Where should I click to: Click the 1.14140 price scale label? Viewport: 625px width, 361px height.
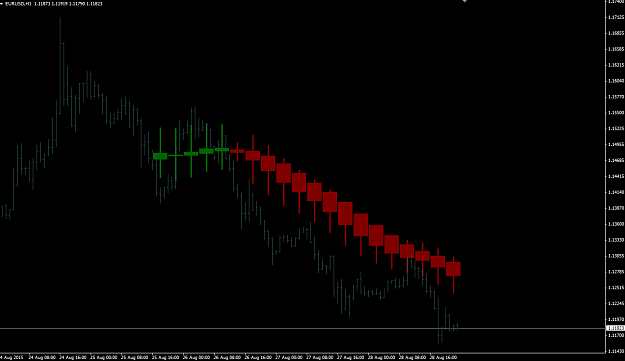pyautogui.click(x=616, y=192)
